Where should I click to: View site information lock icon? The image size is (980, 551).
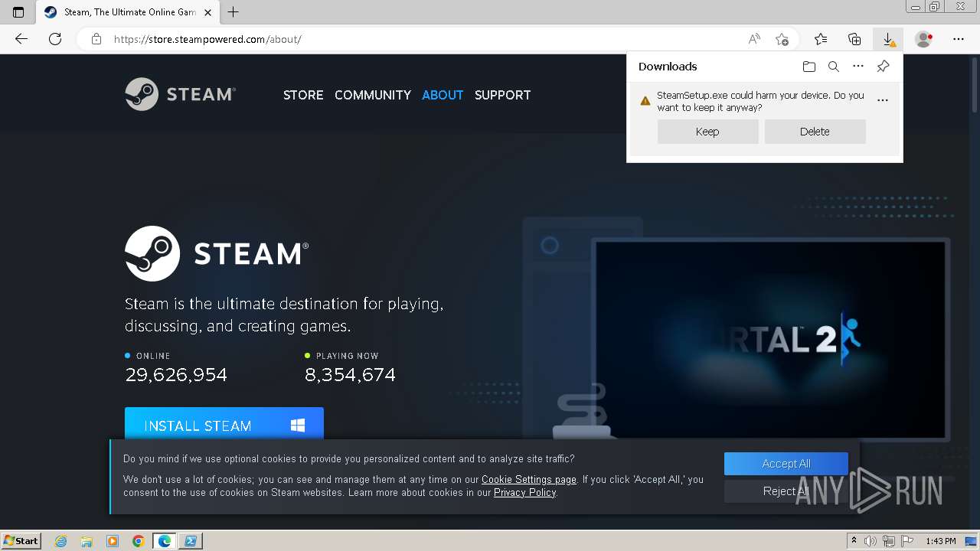tap(96, 39)
